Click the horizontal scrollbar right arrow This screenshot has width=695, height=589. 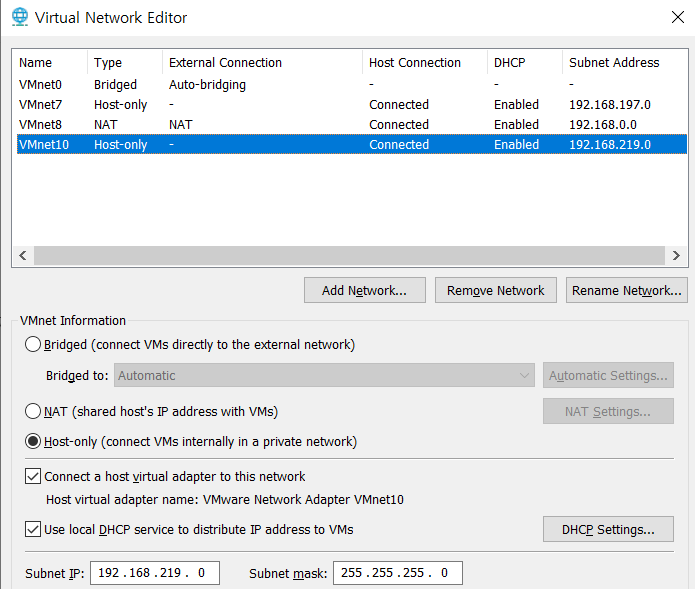click(x=676, y=255)
